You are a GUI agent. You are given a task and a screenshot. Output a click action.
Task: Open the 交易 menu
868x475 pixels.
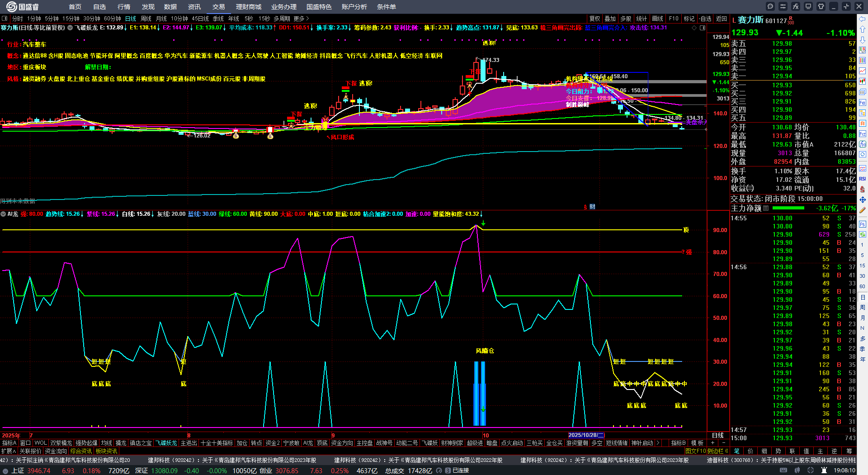tap(219, 7)
